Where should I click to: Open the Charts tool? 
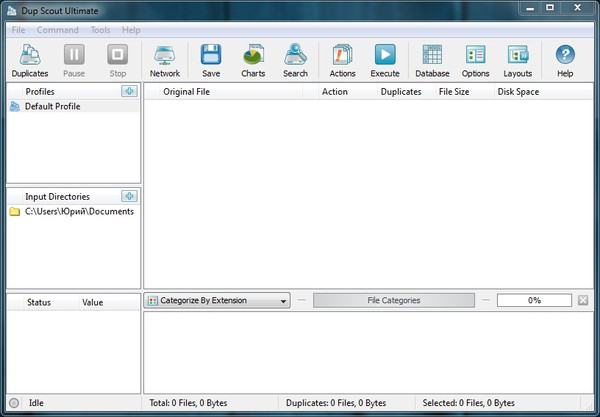coord(253,60)
